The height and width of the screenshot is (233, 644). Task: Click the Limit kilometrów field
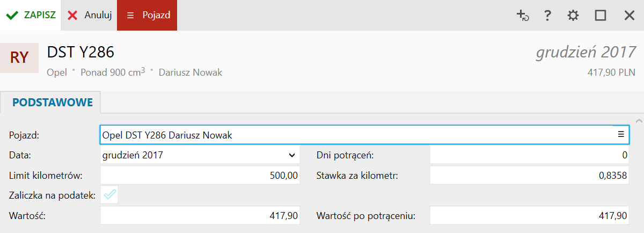click(x=200, y=175)
